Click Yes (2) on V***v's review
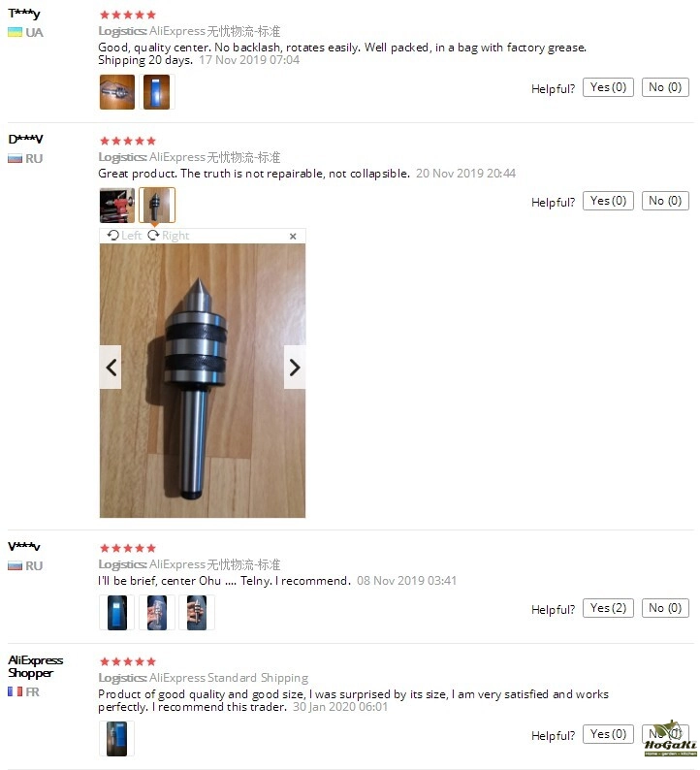The image size is (700, 770). [608, 608]
